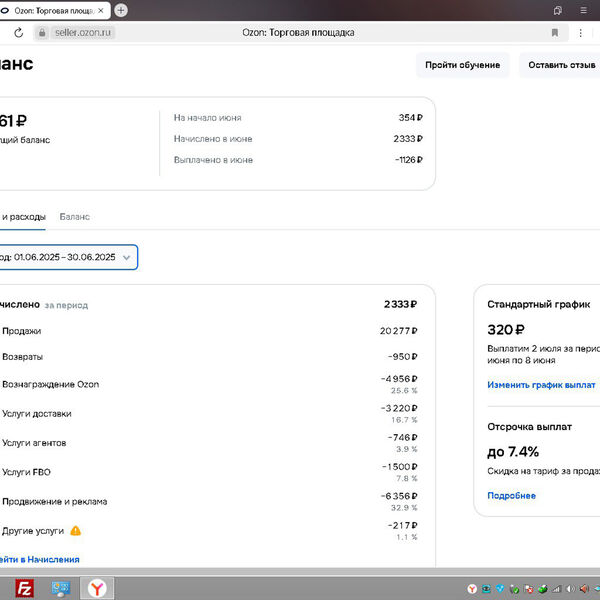Open the Подробнее link under Отсрочка выплат
Viewport: 600px width, 600px height.
click(x=511, y=496)
